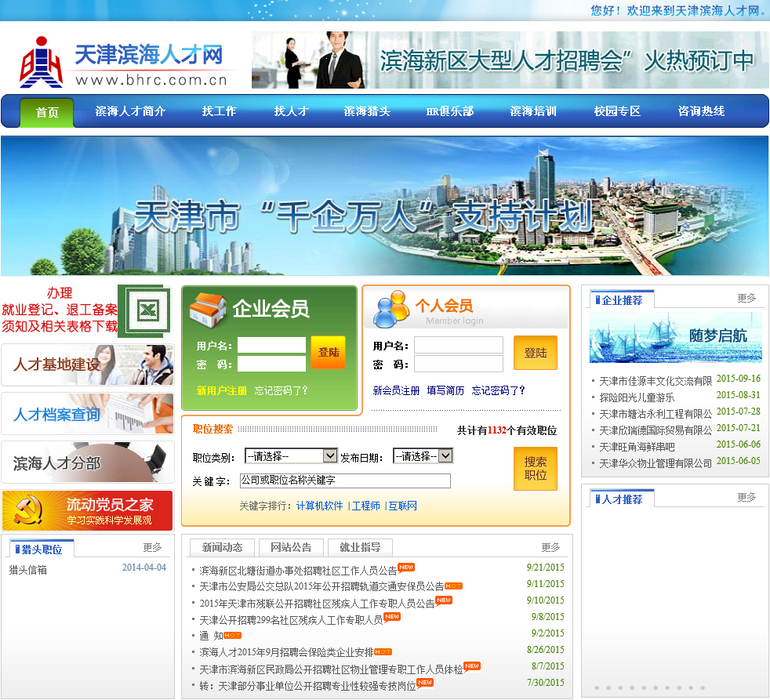
Task: Click enterprise 忘记密码了? link
Action: point(281,390)
